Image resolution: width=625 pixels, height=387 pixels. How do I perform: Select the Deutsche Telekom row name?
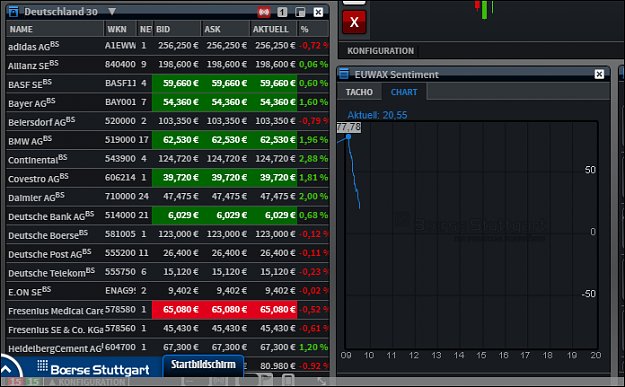51,272
